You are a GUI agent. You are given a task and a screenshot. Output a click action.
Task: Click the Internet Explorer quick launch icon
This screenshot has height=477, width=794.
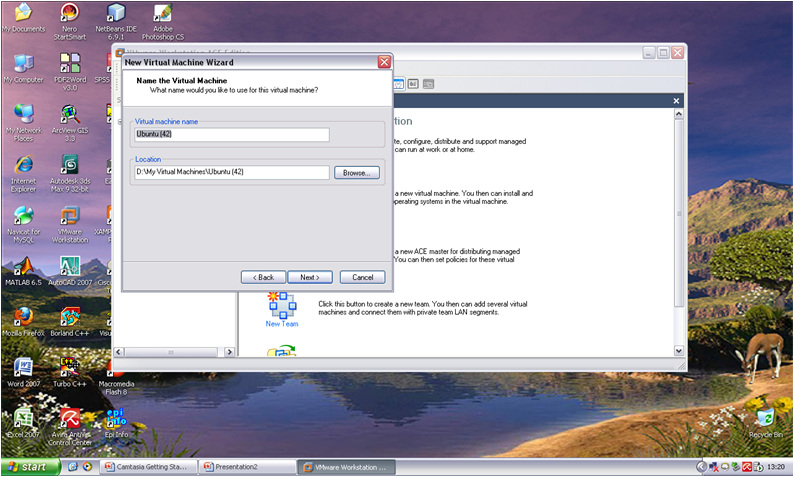click(x=72, y=467)
